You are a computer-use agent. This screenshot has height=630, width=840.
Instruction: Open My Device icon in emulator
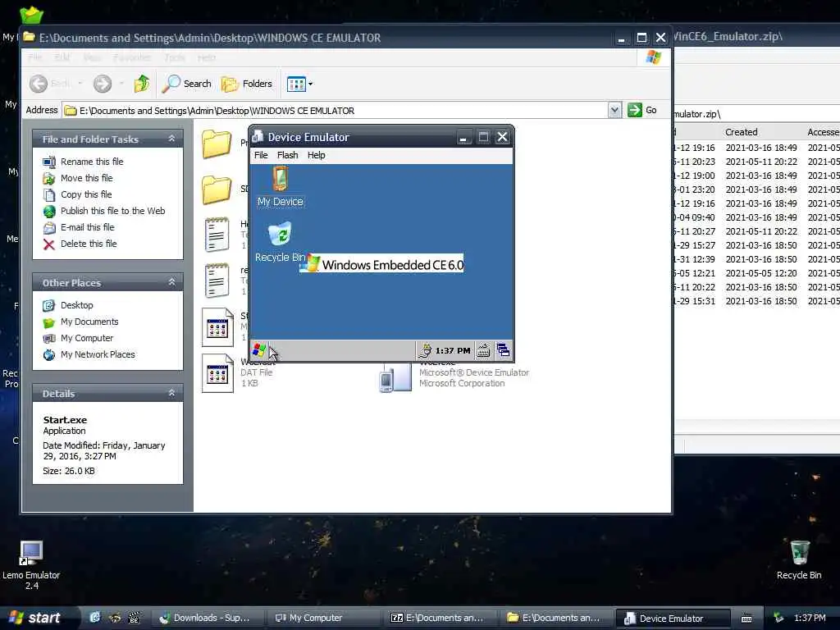pos(281,186)
